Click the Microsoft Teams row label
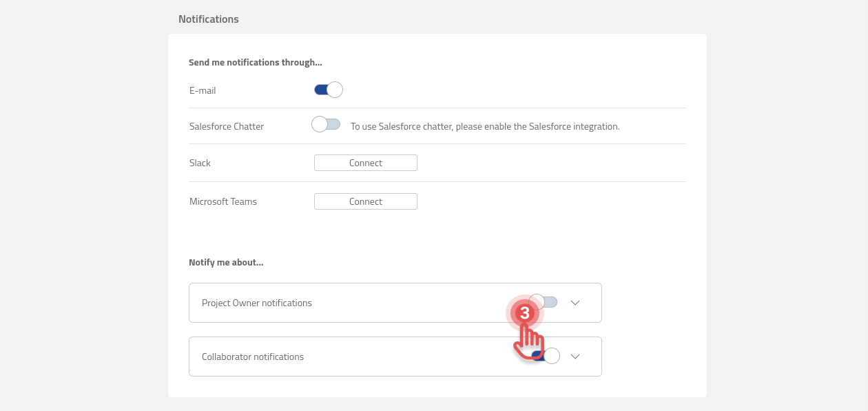The height and width of the screenshot is (411, 868). (223, 201)
